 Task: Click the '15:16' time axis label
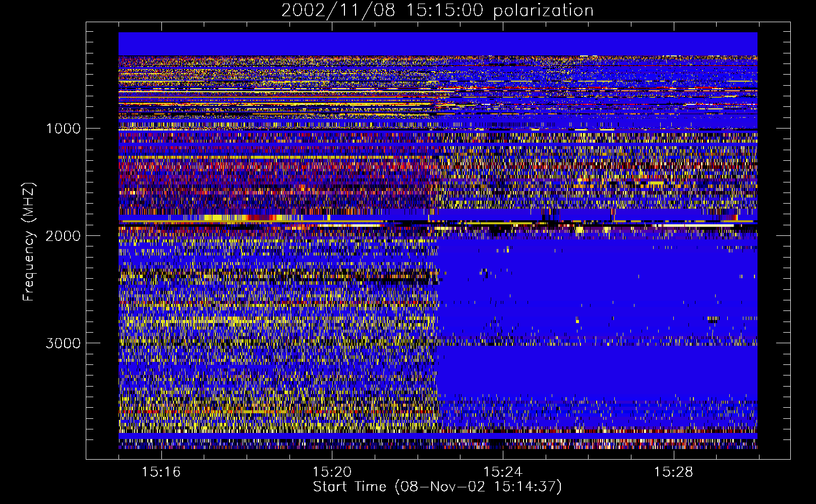pos(161,472)
